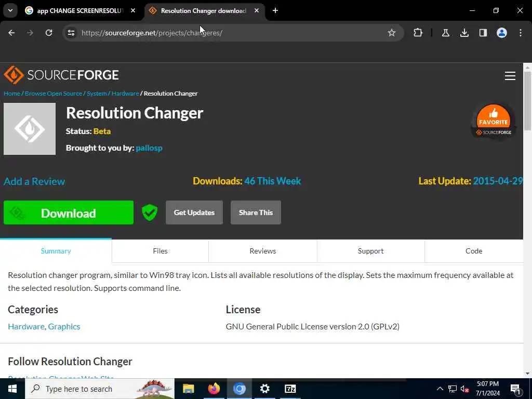This screenshot has width=532, height=399.
Task: Open Settings gear in the taskbar
Action: coord(264,389)
